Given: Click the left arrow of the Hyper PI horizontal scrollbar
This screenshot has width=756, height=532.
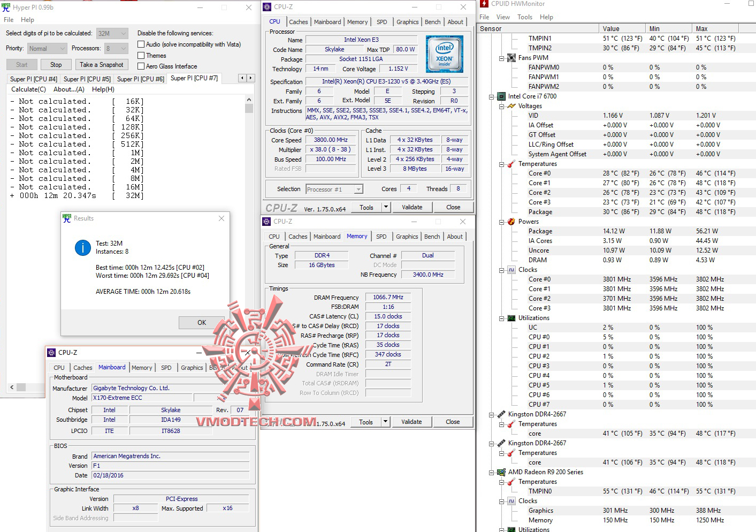Looking at the screenshot, I should click(12, 386).
